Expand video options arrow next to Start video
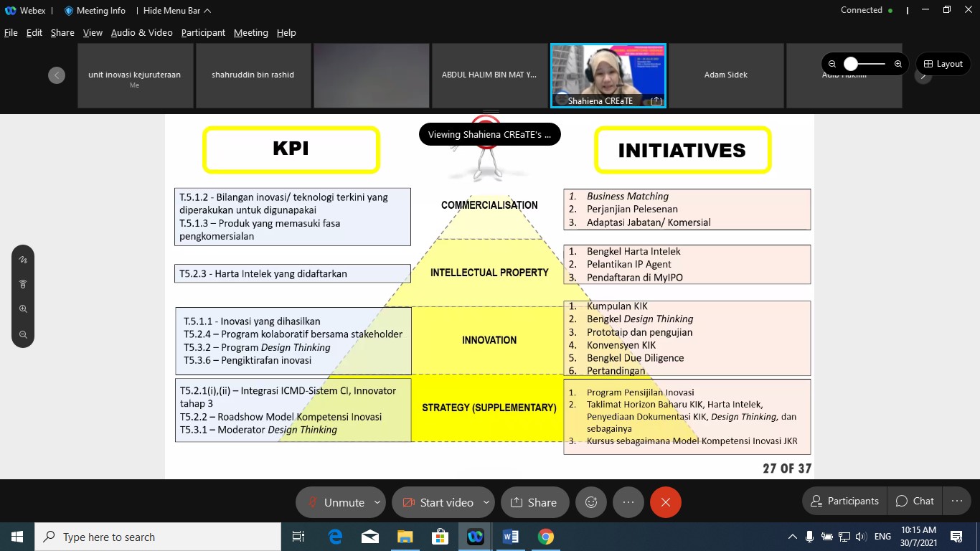 [x=486, y=502]
